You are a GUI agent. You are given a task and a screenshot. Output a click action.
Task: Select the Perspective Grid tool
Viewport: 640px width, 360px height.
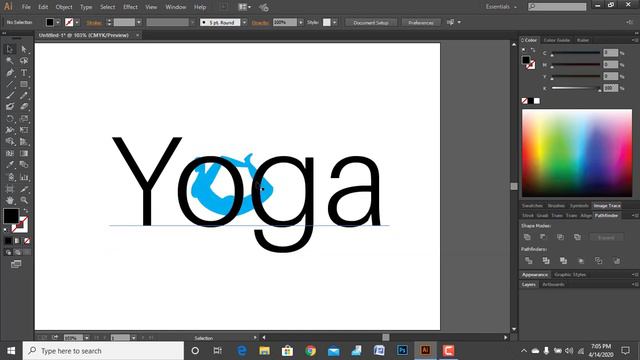(24, 142)
